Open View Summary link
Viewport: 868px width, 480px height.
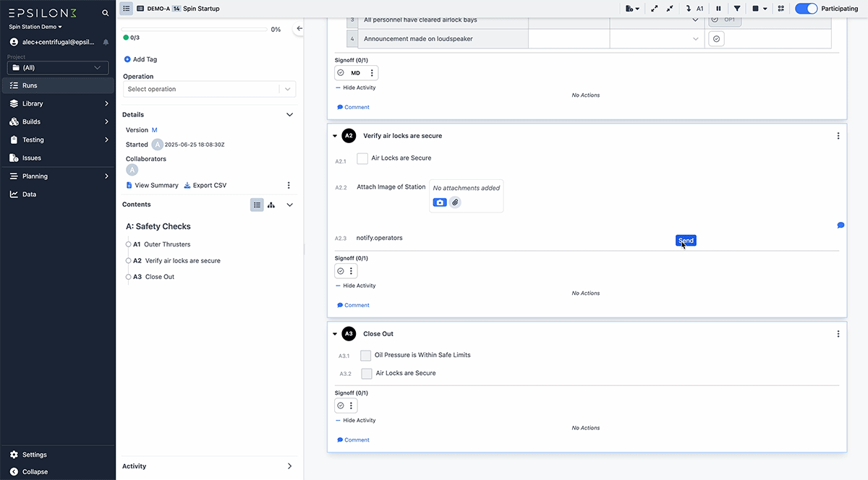click(152, 186)
